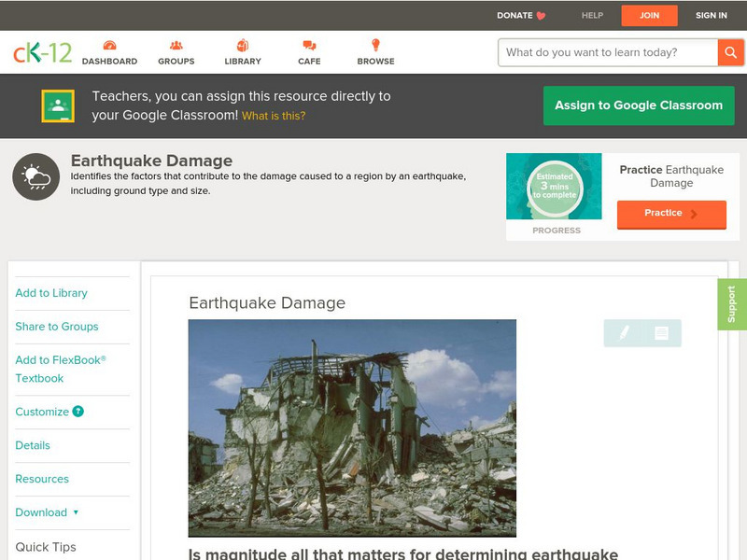Open the Dashboard via its gauge icon
The image size is (747, 560).
111,44
